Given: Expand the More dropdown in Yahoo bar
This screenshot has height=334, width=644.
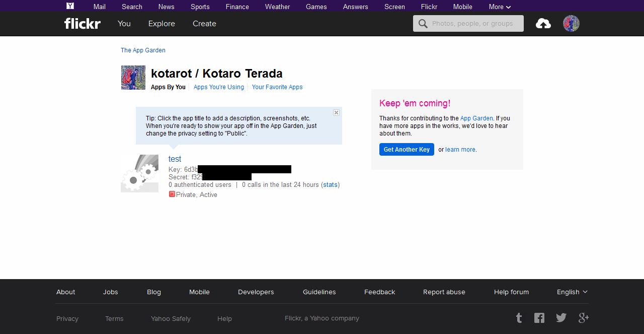Looking at the screenshot, I should point(500,7).
